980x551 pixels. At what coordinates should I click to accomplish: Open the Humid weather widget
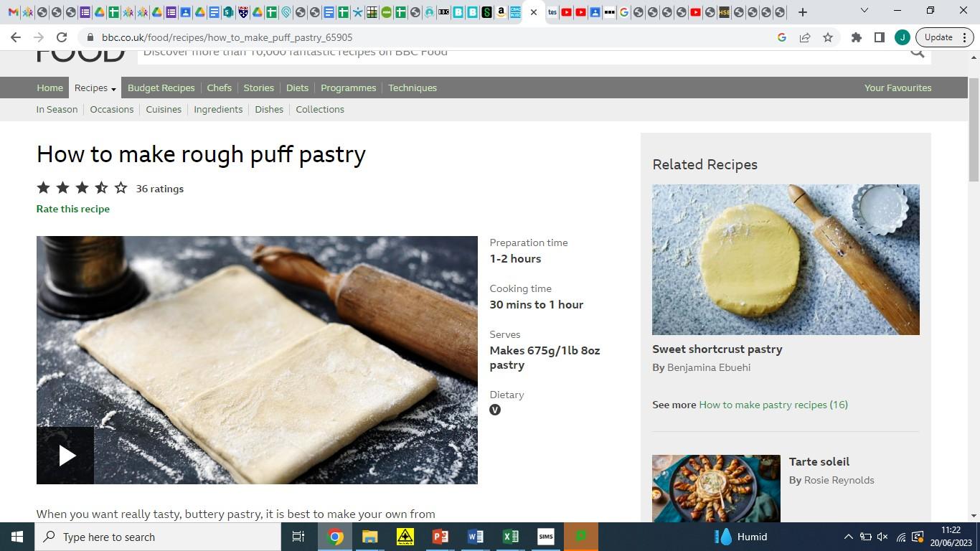click(x=741, y=537)
